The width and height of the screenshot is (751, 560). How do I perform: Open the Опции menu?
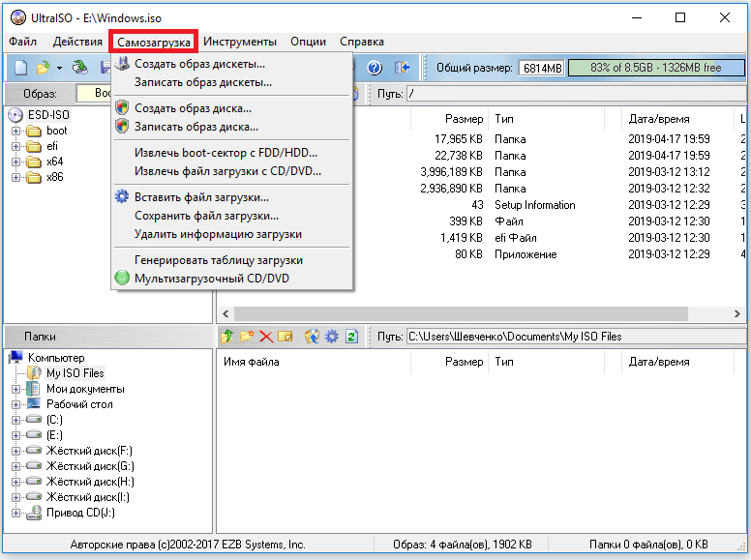tap(308, 42)
